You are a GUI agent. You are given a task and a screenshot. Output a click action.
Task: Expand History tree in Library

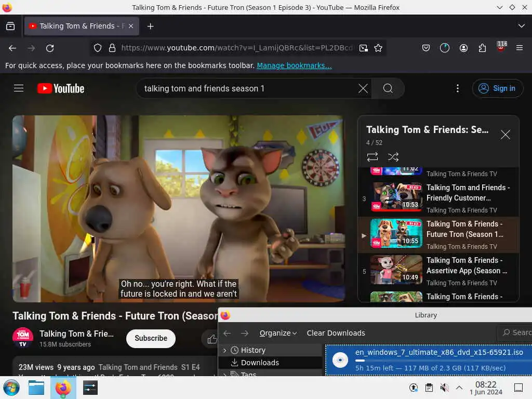pos(224,350)
